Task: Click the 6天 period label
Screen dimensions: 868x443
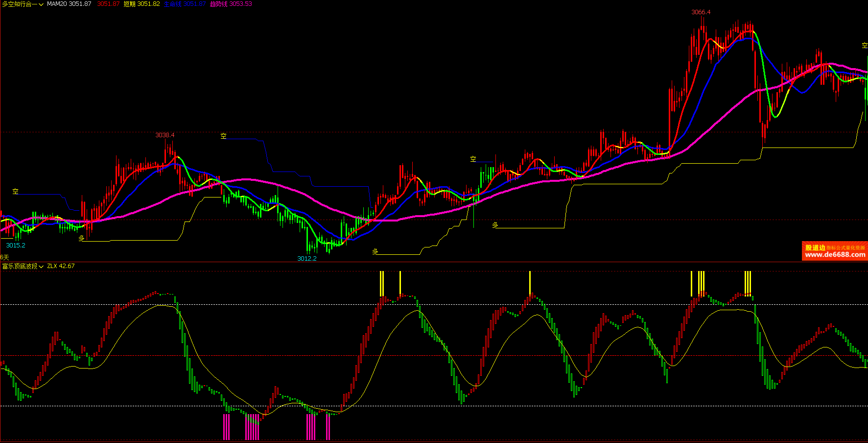Action: (4, 257)
